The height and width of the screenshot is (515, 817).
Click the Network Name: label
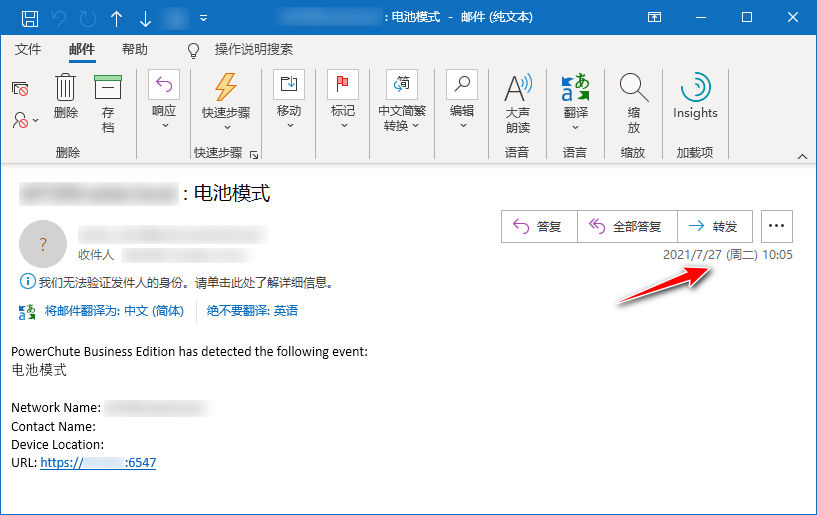coord(56,408)
